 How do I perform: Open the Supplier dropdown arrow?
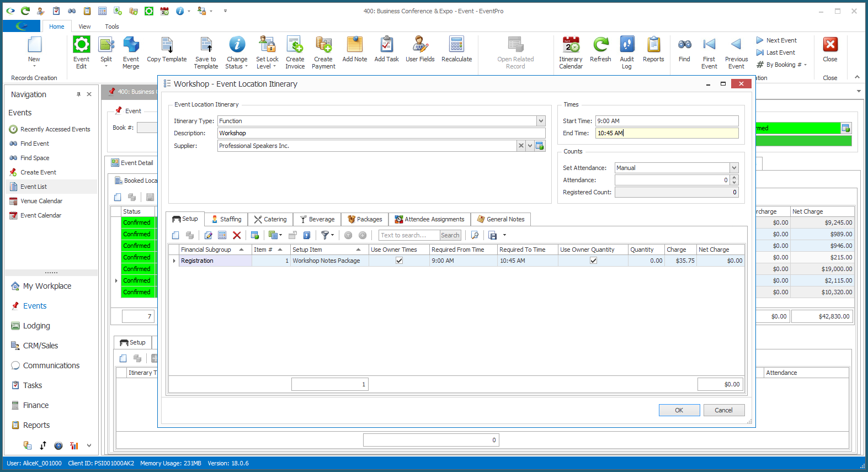(x=530, y=146)
